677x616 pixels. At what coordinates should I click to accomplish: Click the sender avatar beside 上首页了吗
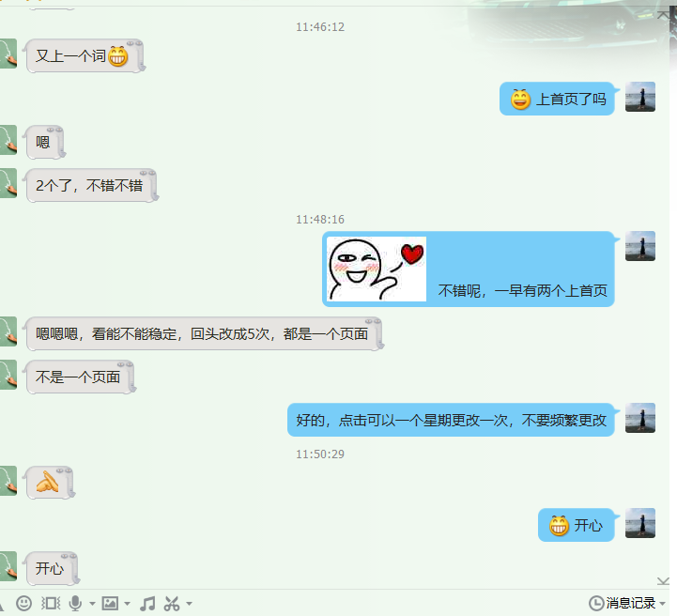coord(640,97)
